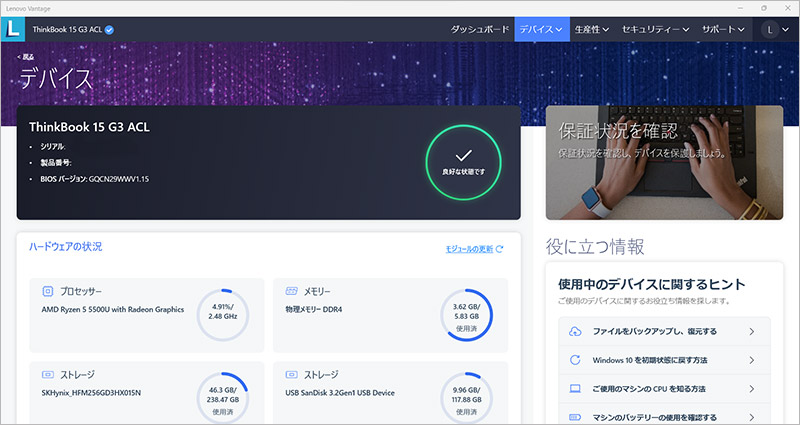Click the SKHynix storage drive icon
The width and height of the screenshot is (800, 425).
pyautogui.click(x=47, y=374)
